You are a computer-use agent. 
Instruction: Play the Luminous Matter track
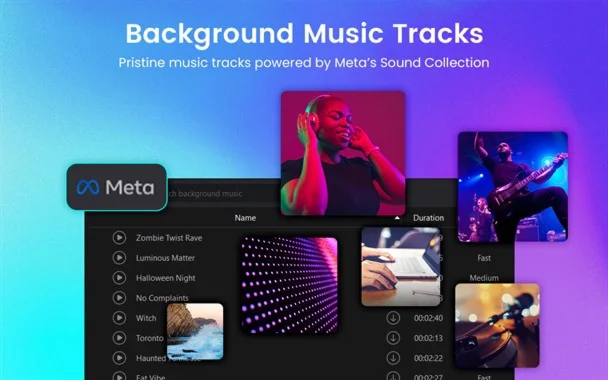(x=119, y=258)
